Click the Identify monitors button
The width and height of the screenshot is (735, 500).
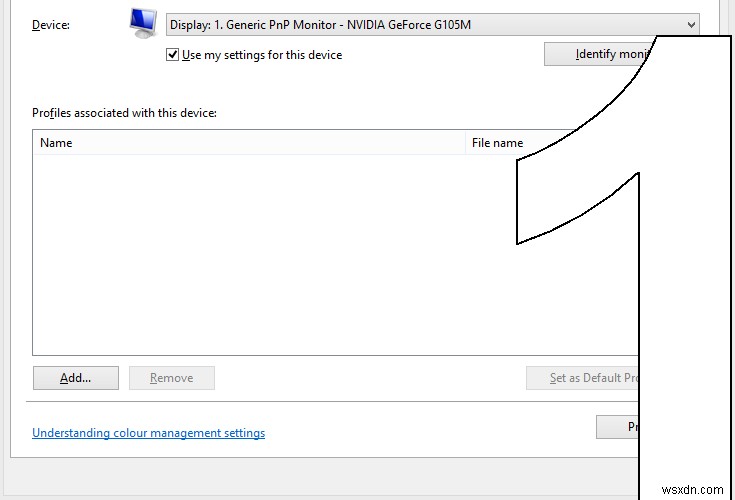pos(597,54)
